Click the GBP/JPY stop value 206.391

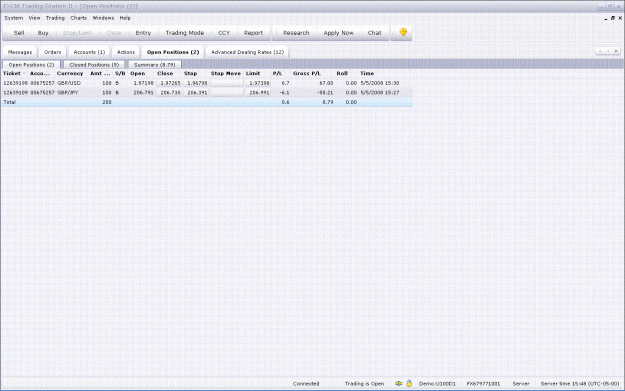coord(197,92)
